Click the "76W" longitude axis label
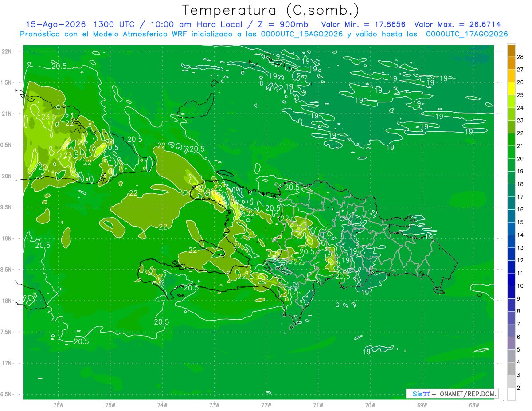Viewport: 532px width, 411px height. 58,406
